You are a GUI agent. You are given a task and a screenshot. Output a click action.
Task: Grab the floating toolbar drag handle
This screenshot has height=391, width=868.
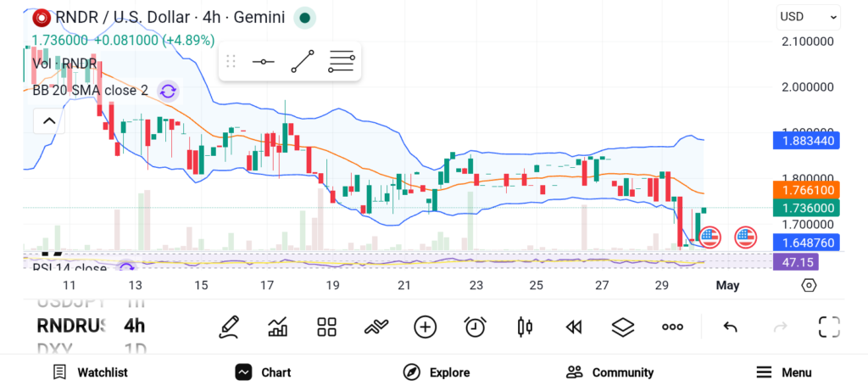tap(231, 61)
